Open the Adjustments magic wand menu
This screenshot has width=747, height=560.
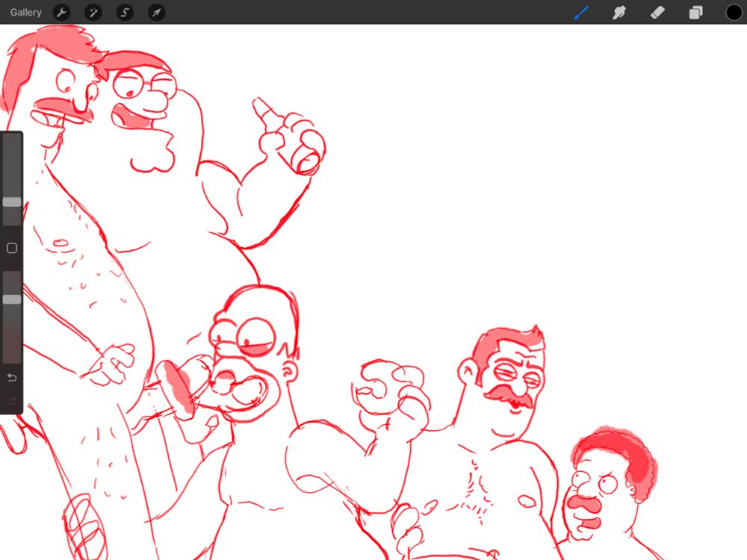[x=93, y=13]
